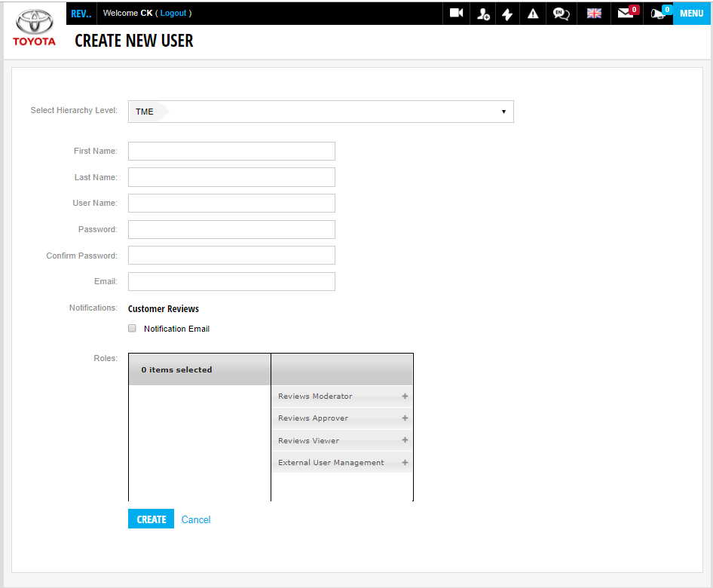Add External User Management role with plus
The height and width of the screenshot is (588, 713).
coord(405,463)
